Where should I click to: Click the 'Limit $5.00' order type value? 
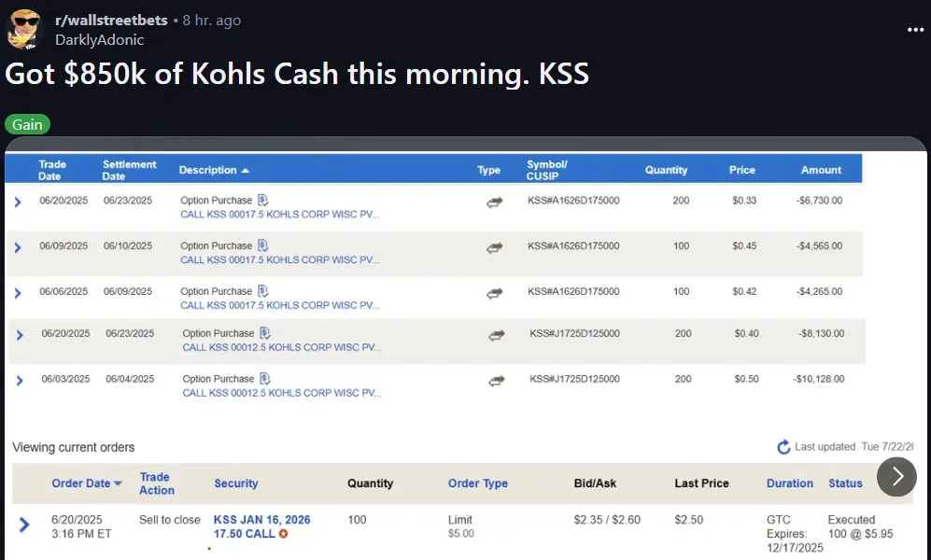461,526
